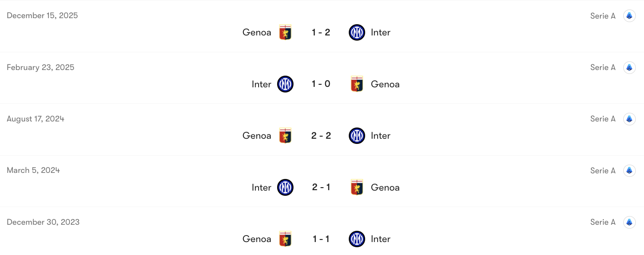644x255 pixels.
Task: Open the 1 - 2 scoreline from December 15
Action: point(321,32)
